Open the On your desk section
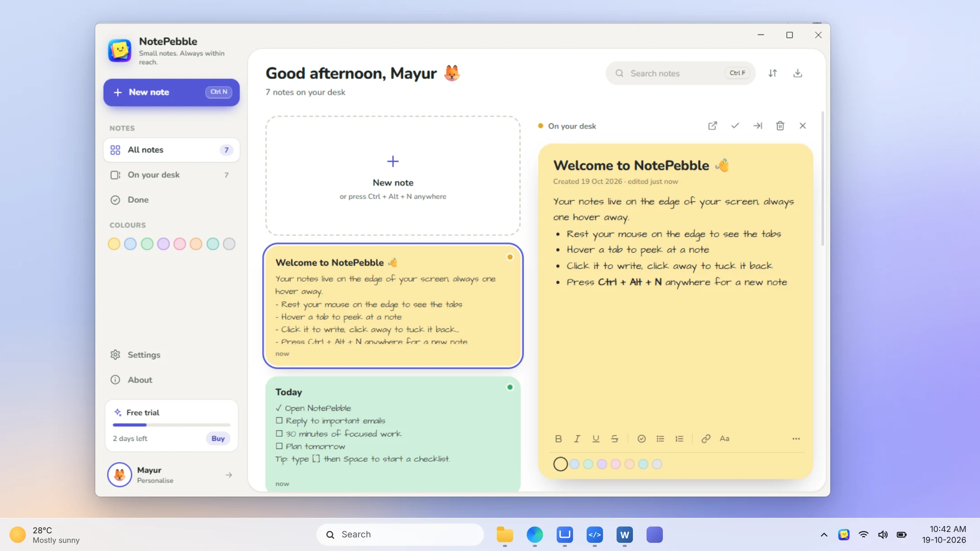Screen dimensions: 980x551 (x=171, y=175)
